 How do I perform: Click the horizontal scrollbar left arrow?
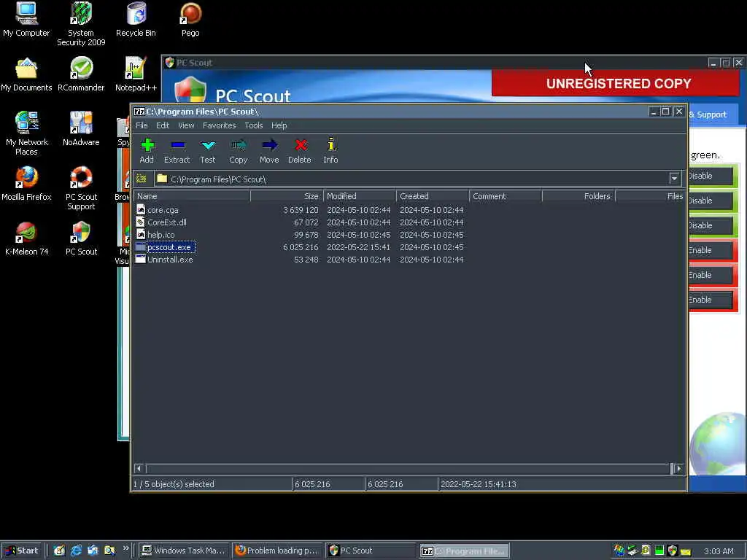[139, 469]
